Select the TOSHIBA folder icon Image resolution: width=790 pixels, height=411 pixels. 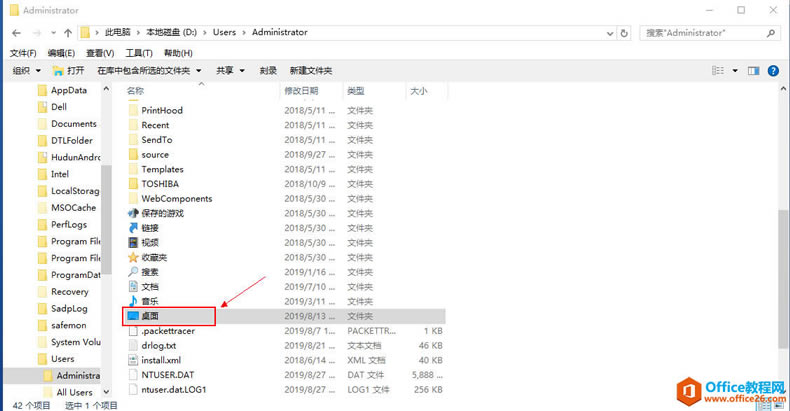(133, 184)
